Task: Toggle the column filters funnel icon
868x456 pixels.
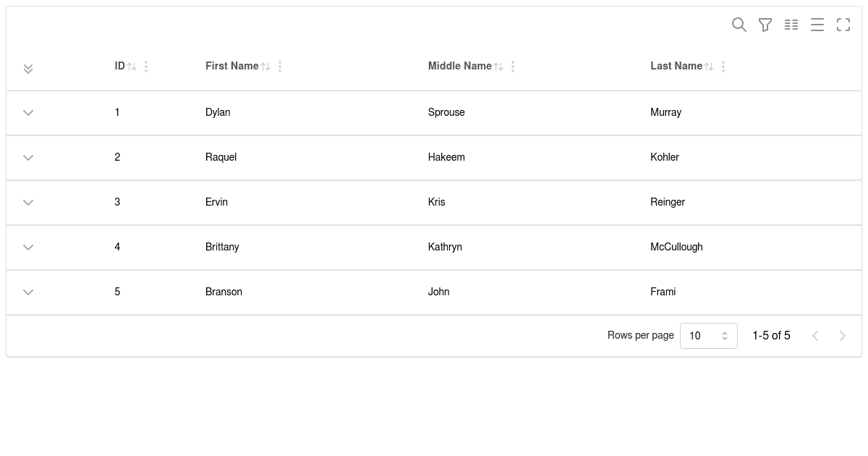Action: (765, 25)
